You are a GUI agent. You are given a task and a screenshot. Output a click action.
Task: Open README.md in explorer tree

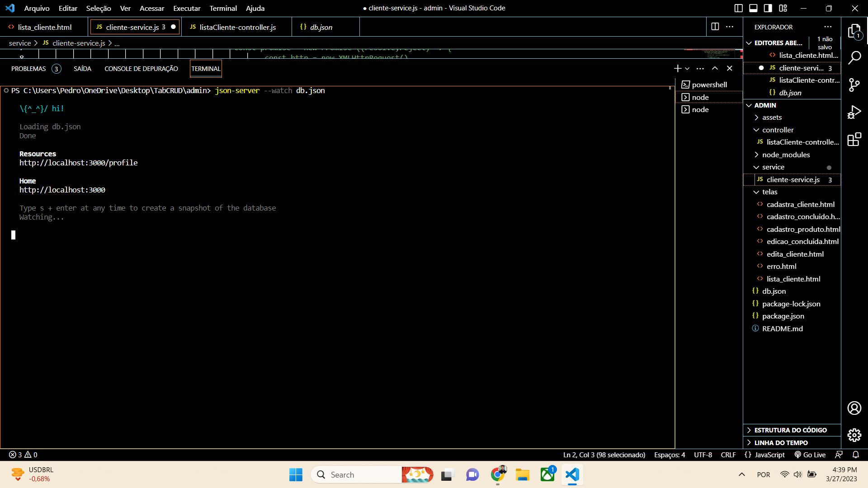pos(782,328)
